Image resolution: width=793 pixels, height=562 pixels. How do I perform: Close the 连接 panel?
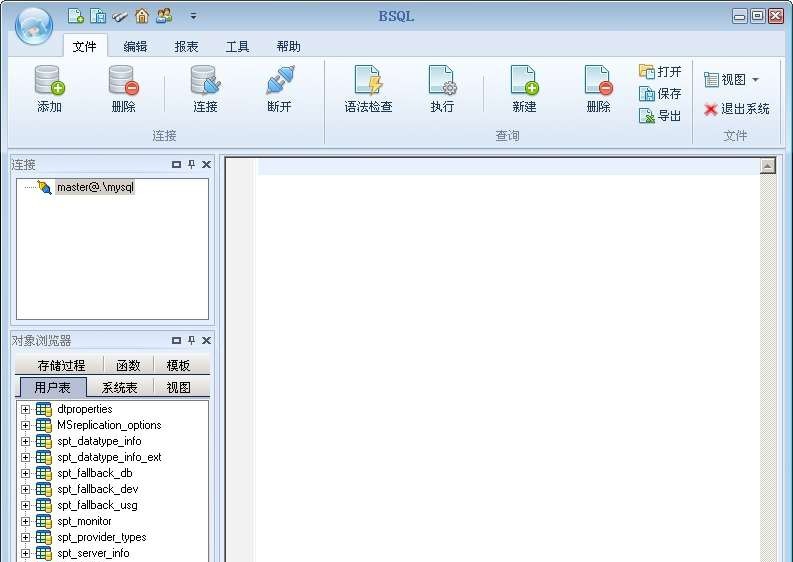click(206, 164)
